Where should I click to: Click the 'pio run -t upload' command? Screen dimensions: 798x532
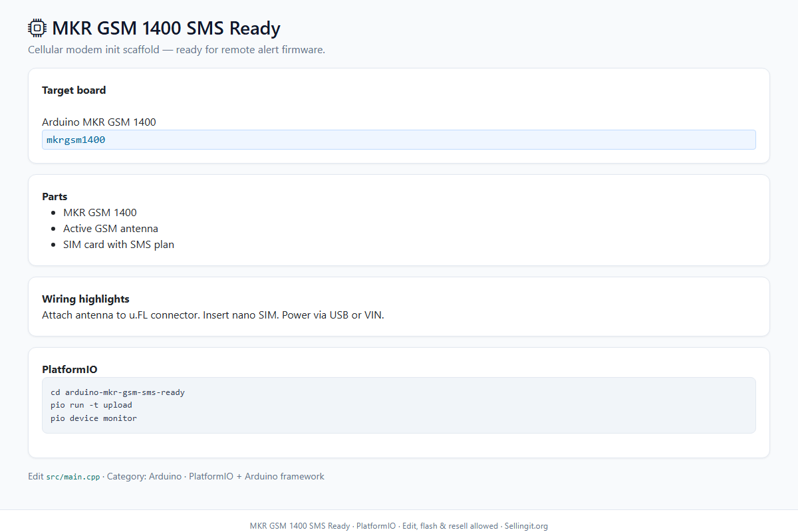91,405
